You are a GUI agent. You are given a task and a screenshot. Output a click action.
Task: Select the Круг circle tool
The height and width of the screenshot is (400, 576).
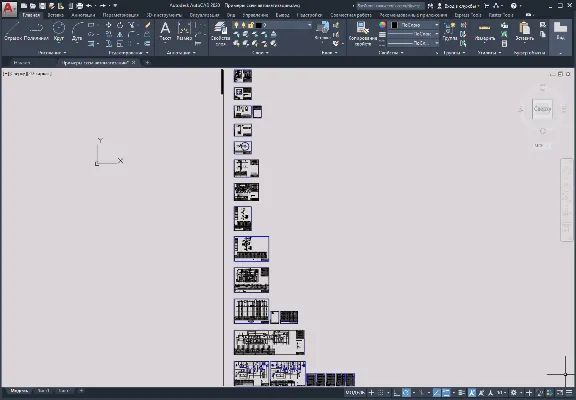pos(59,31)
